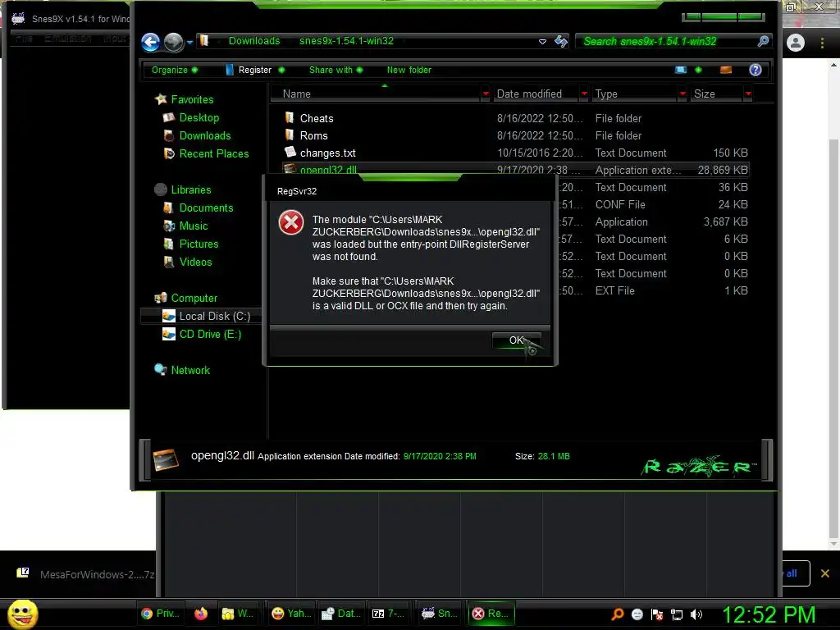The image size is (840, 630).
Task: Open Music library in the navigation pane
Action: tap(193, 226)
